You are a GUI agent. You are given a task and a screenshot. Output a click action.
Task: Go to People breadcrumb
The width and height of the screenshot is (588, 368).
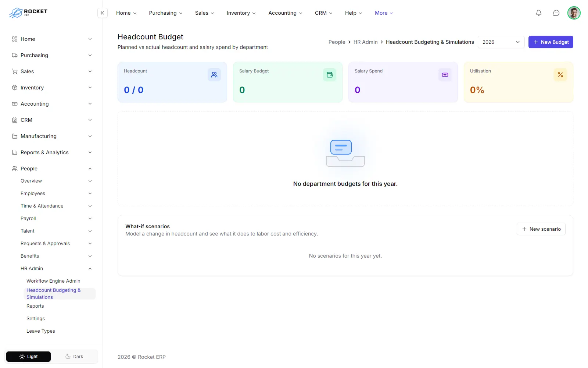pyautogui.click(x=337, y=42)
